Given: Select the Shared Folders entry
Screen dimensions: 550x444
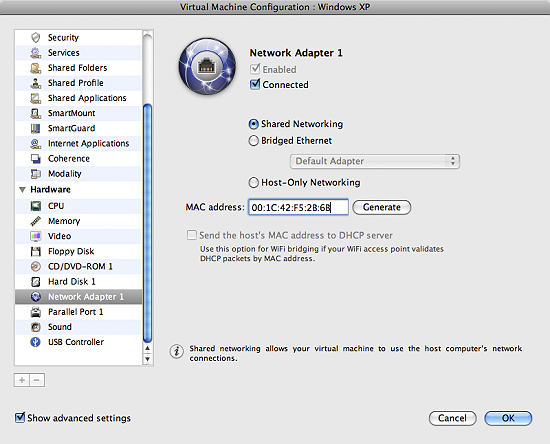Looking at the screenshot, I should 79,68.
